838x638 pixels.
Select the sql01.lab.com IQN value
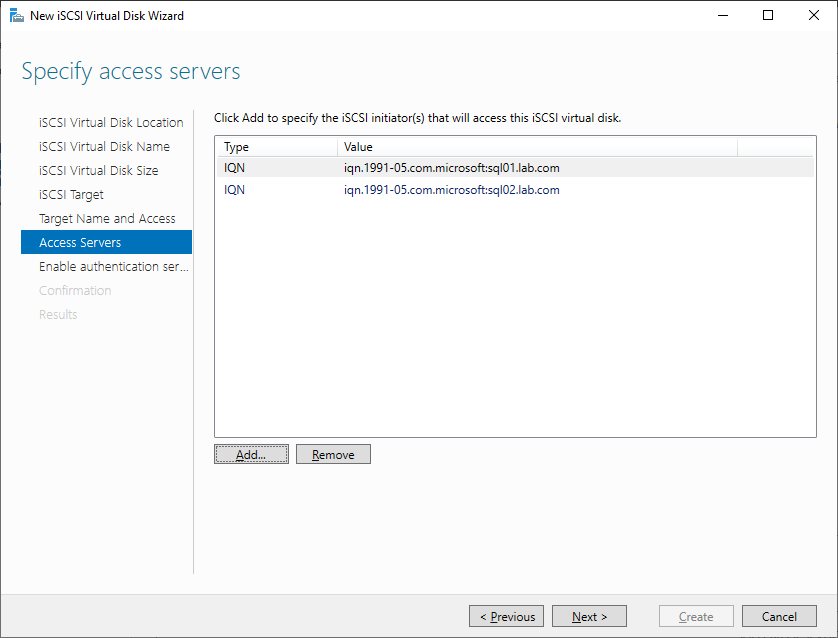[452, 168]
